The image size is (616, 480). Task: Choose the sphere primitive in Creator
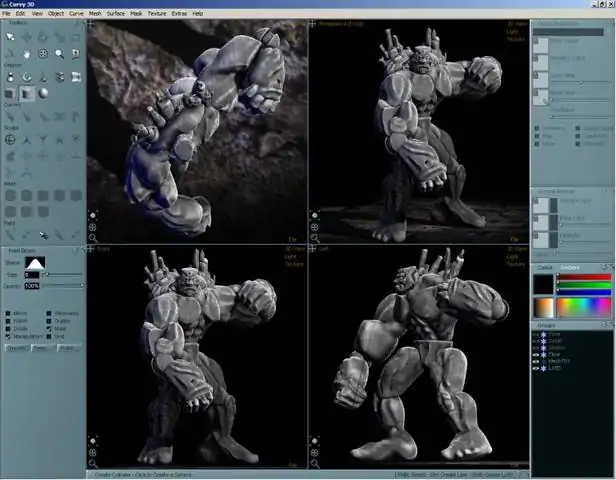pos(43,93)
